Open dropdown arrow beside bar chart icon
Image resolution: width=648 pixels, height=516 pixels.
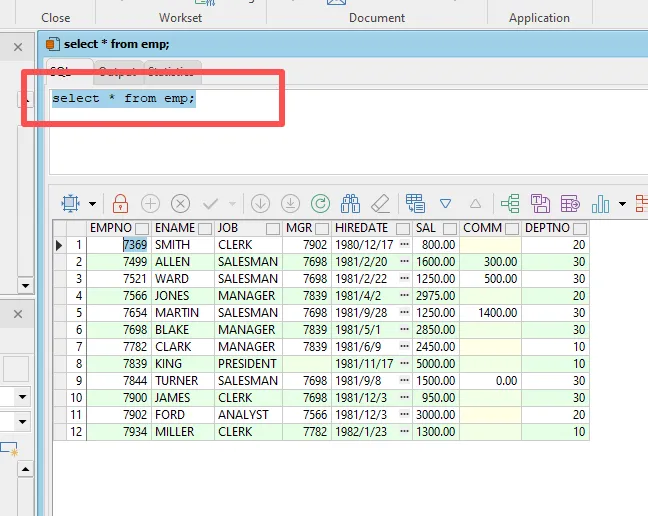[x=622, y=204]
